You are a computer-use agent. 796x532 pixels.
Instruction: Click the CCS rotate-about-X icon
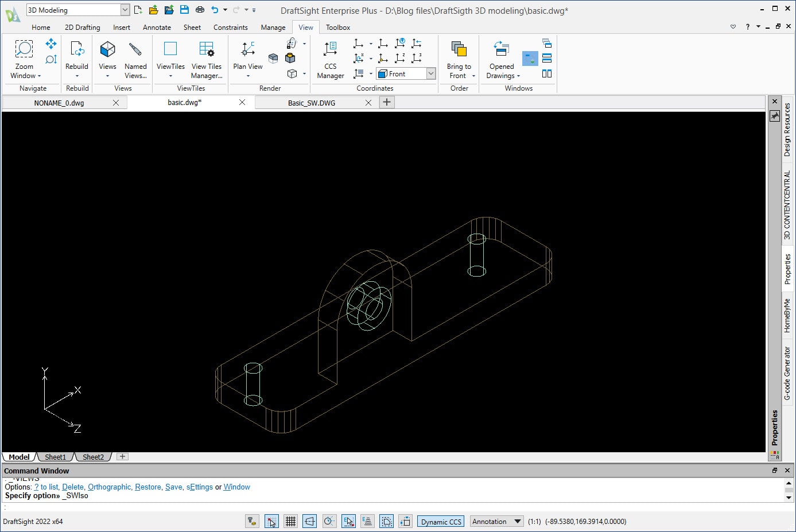359,58
